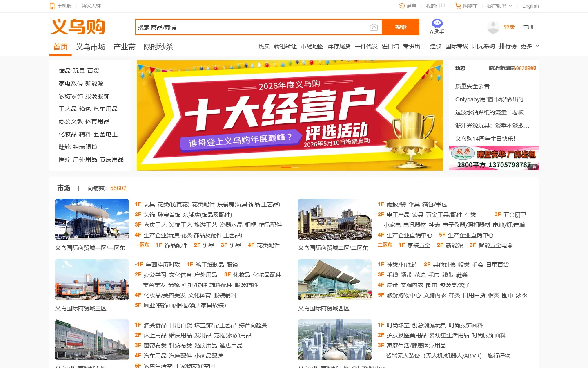Open 商家入驻 link
This screenshot has width=588, height=368.
91,6
